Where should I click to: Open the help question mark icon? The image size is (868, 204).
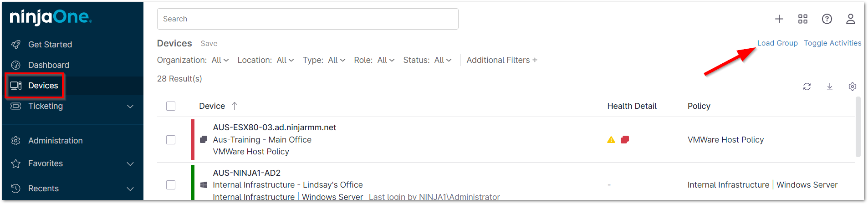pyautogui.click(x=827, y=19)
